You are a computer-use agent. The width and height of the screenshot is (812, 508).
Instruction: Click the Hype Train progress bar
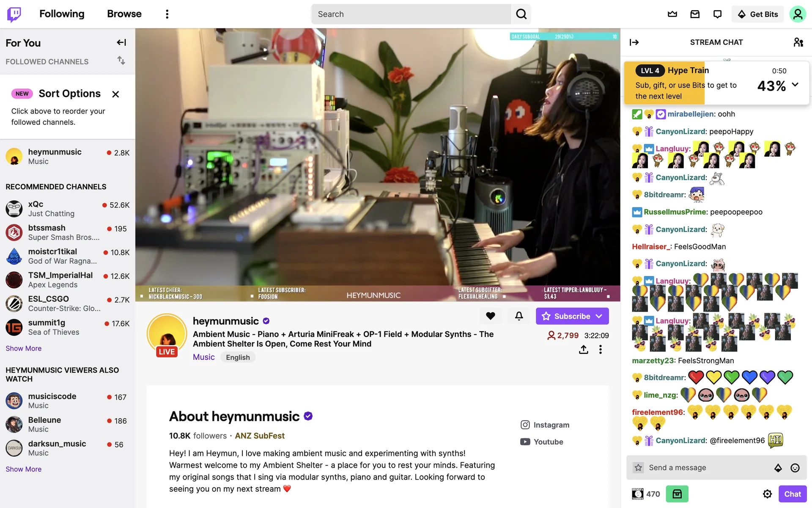(x=717, y=83)
